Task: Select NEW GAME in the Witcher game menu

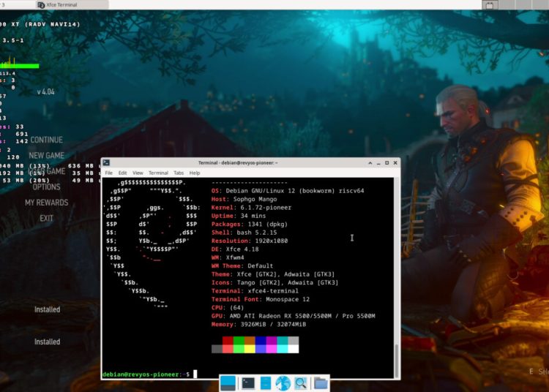Action: pos(47,156)
